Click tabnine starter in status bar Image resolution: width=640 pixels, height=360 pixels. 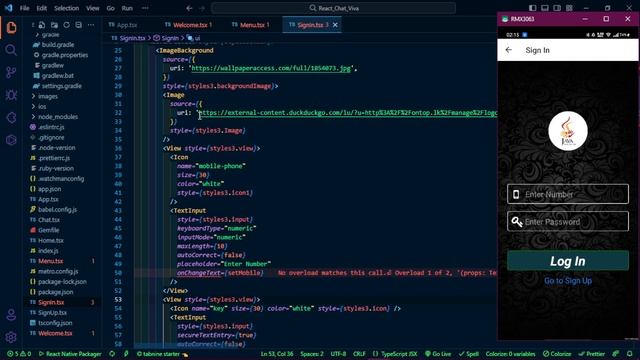point(162,354)
